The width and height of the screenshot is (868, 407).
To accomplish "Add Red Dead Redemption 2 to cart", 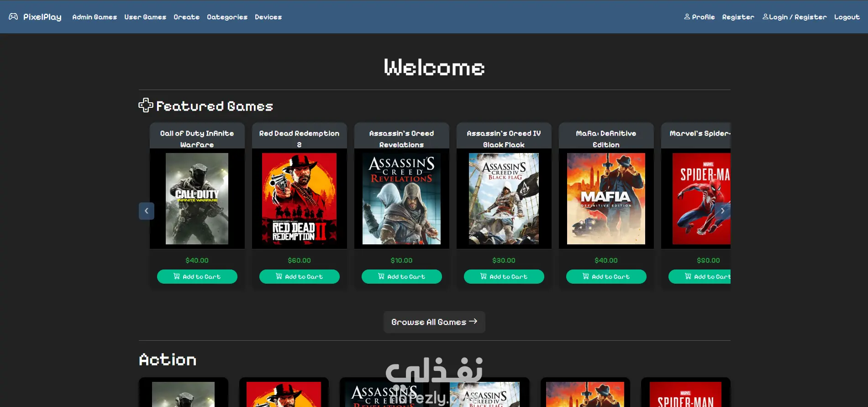I will click(x=300, y=277).
